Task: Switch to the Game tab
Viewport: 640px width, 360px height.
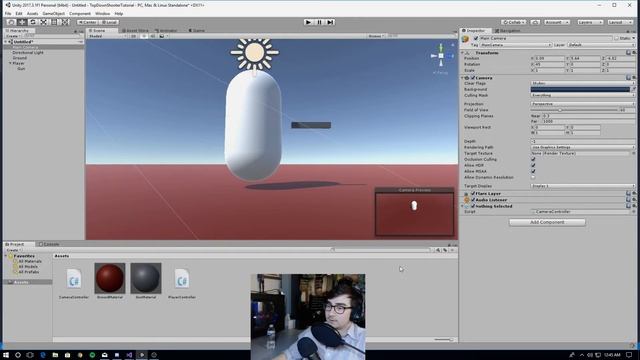Action: (x=197, y=31)
